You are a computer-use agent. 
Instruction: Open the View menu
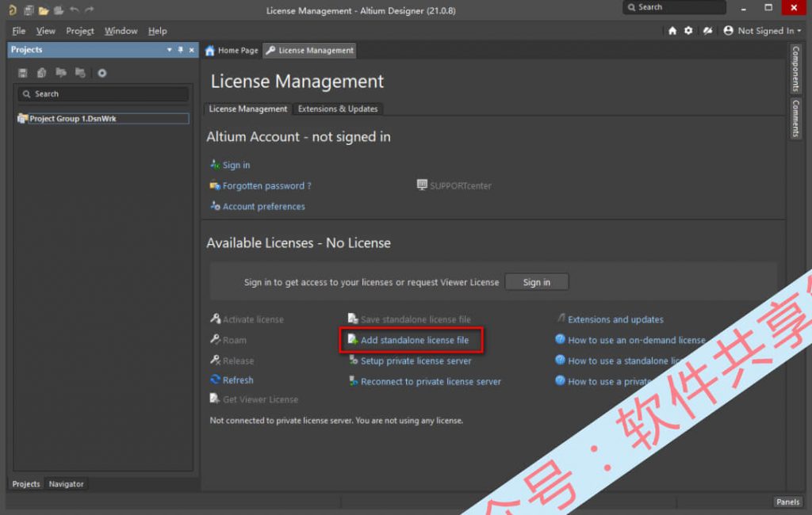point(45,31)
